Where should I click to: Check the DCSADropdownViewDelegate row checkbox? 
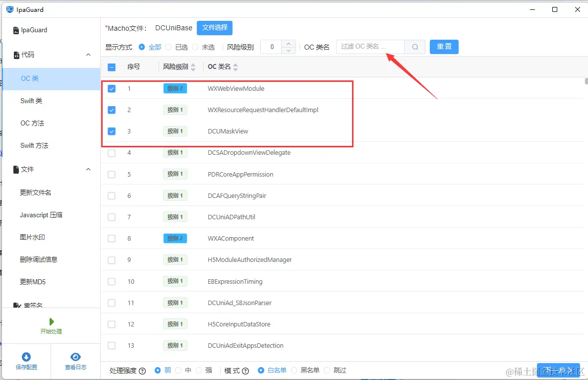pos(112,153)
